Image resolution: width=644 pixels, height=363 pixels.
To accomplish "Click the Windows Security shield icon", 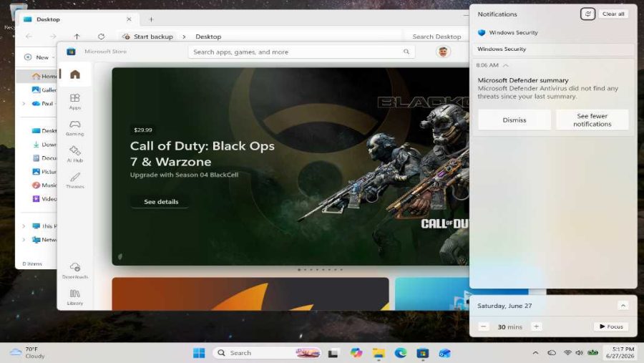I will pyautogui.click(x=482, y=32).
